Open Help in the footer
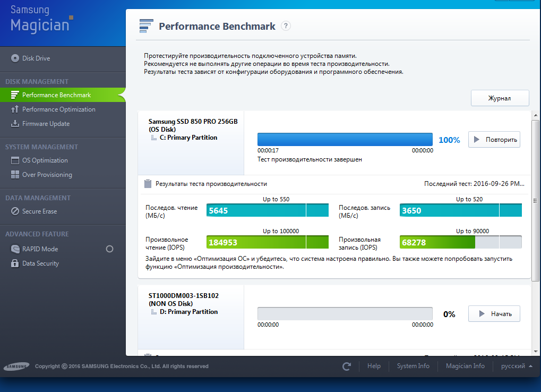Image resolution: width=541 pixels, height=392 pixels. click(374, 366)
